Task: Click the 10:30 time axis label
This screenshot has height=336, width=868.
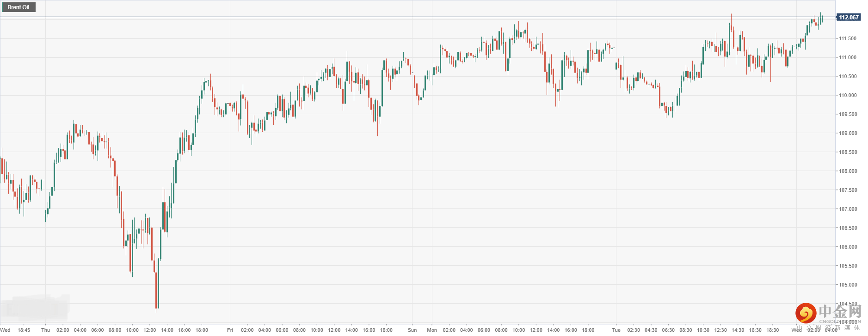Action: pos(703,330)
